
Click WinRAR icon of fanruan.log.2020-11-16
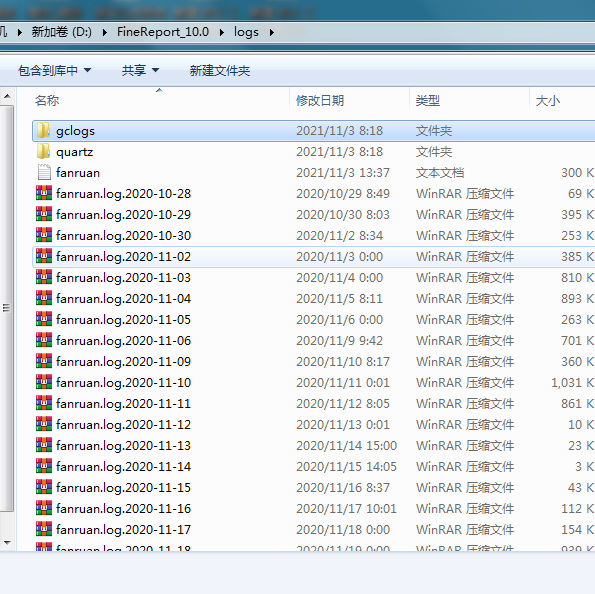[44, 508]
